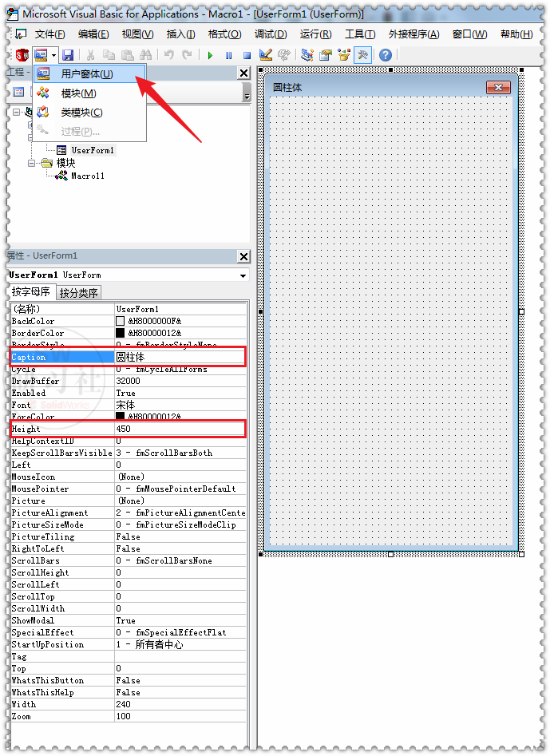Open Find with the binoculars icon
The height and width of the screenshot is (756, 550).
coord(145,55)
